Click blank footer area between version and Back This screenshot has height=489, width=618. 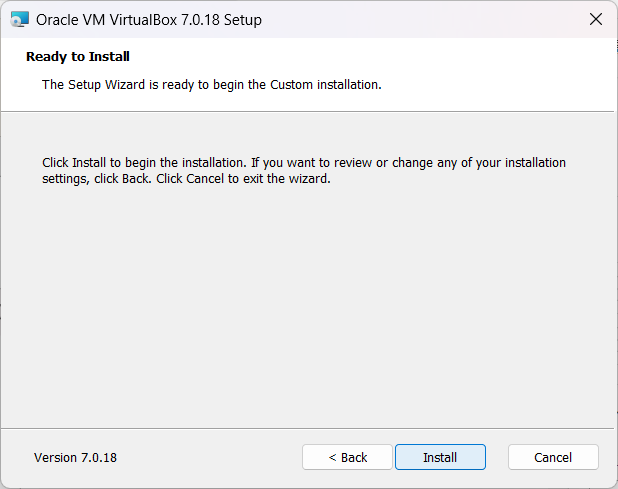point(209,457)
